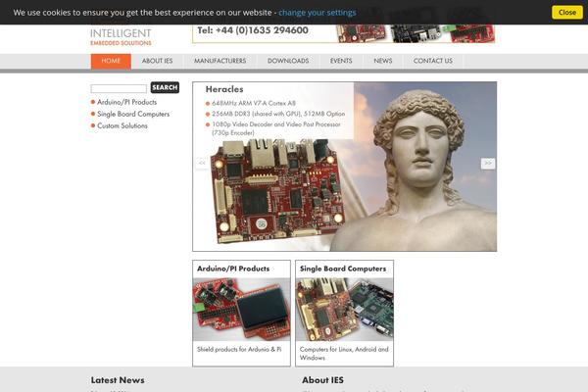Open the change your settings link
This screenshot has height=392, width=588.
pyautogui.click(x=318, y=13)
